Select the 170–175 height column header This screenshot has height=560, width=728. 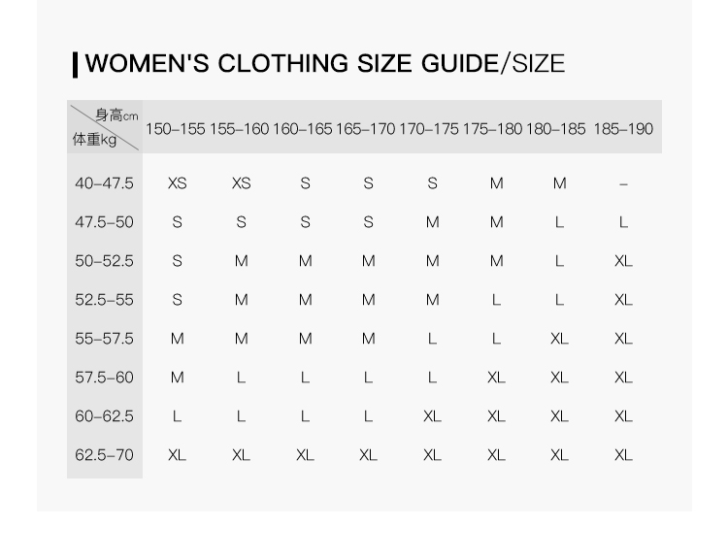click(x=429, y=129)
